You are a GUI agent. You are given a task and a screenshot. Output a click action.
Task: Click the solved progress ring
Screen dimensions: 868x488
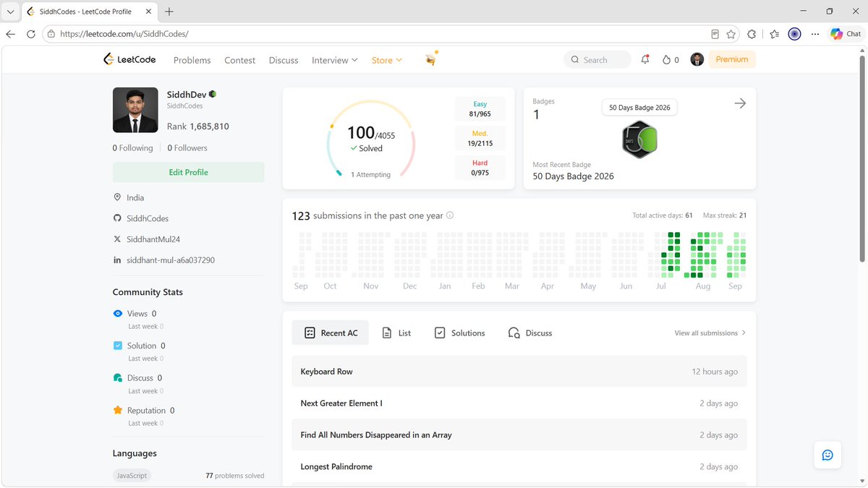370,139
